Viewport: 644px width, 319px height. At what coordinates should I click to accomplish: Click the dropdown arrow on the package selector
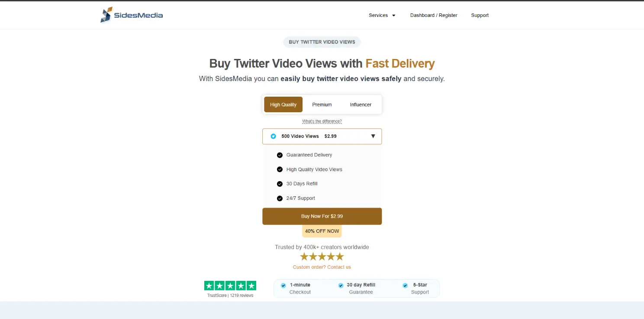373,136
